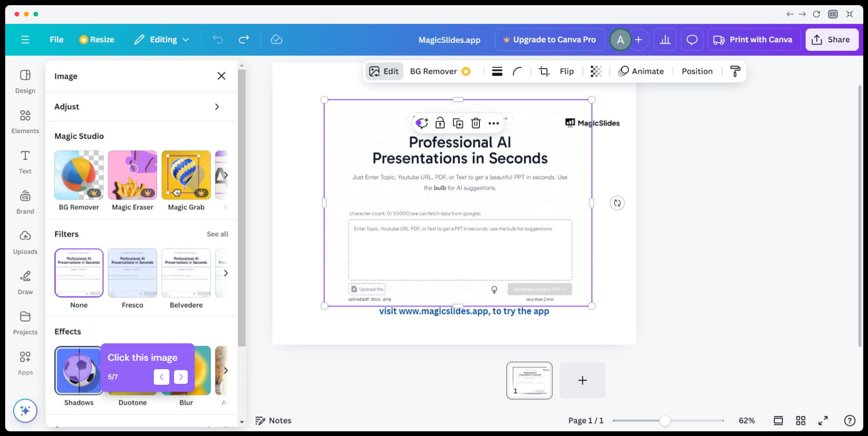Open the Text sidebar tab
This screenshot has height=436, width=868.
click(x=25, y=162)
